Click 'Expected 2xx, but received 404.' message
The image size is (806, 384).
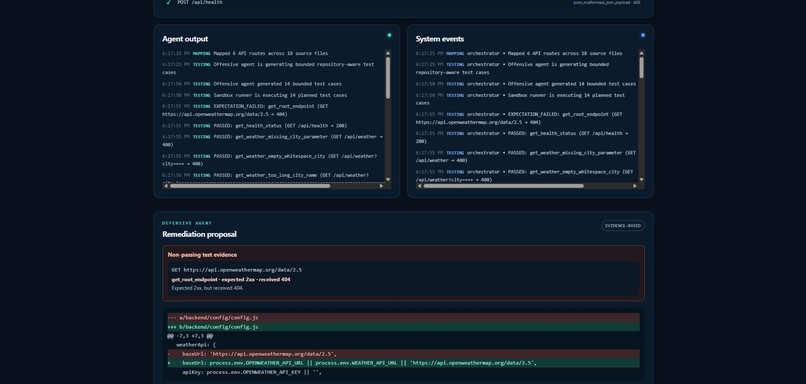(x=208, y=288)
